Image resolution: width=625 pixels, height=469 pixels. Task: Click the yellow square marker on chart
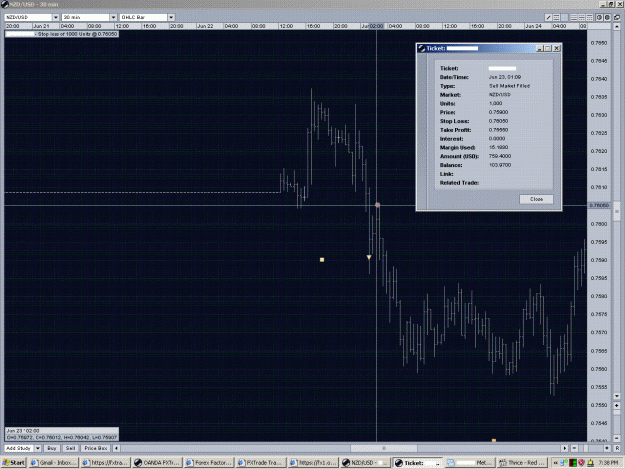[322, 260]
